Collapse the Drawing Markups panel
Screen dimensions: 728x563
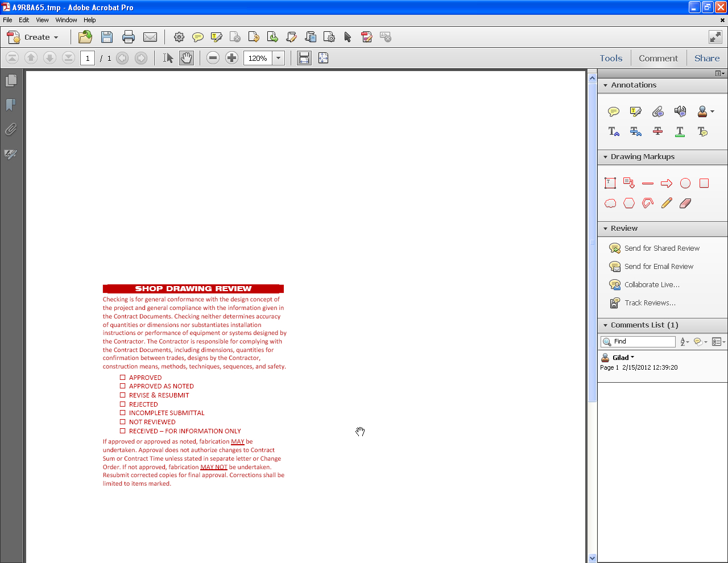click(x=605, y=157)
